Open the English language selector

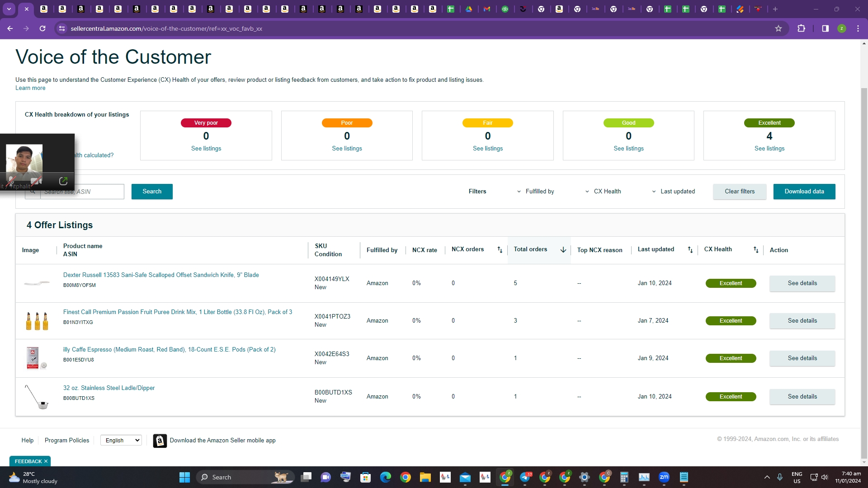(x=121, y=440)
